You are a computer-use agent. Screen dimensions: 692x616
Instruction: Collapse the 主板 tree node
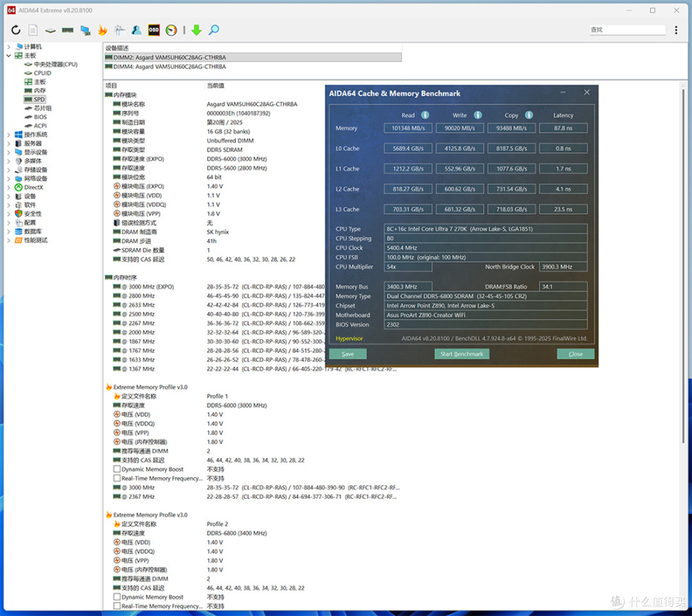pos(9,56)
